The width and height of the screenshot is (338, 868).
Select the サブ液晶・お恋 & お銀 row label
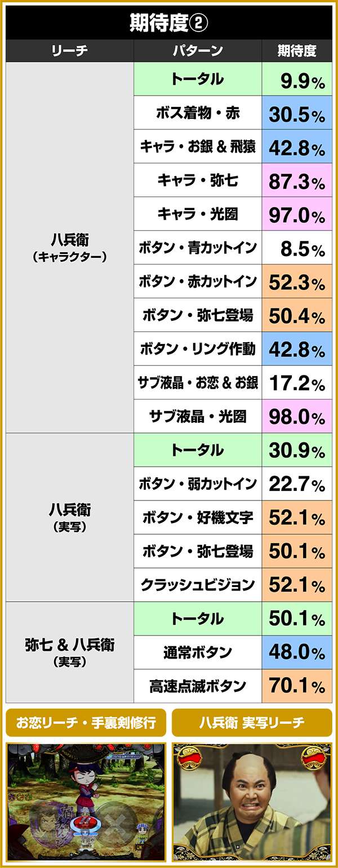(198, 383)
